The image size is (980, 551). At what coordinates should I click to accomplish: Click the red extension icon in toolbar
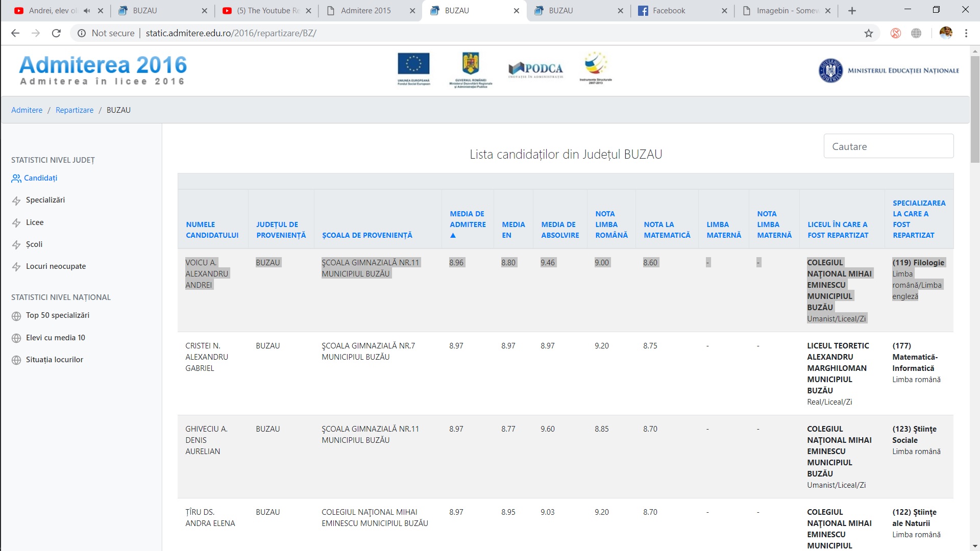895,33
